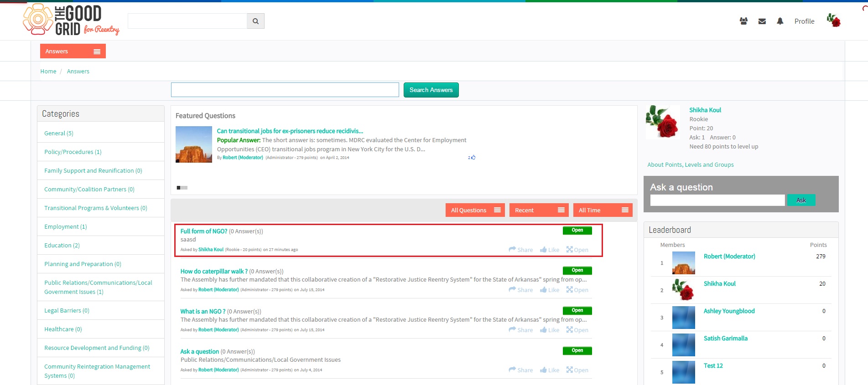Select Resource Development and Funding category
Screen dimensions: 868x385
97,348
